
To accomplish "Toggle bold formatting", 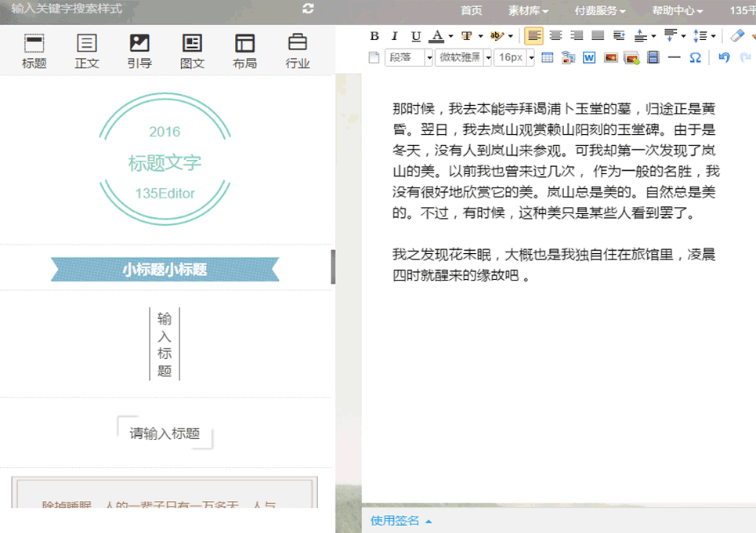I will pos(374,36).
